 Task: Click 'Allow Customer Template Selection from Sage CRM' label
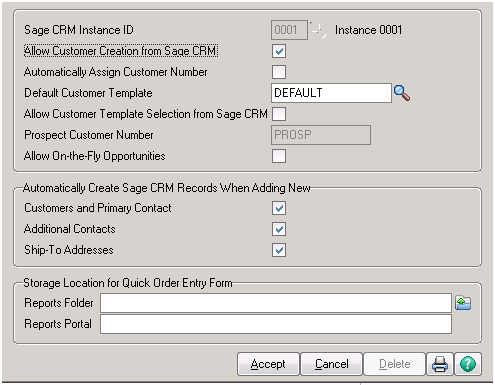[146, 114]
